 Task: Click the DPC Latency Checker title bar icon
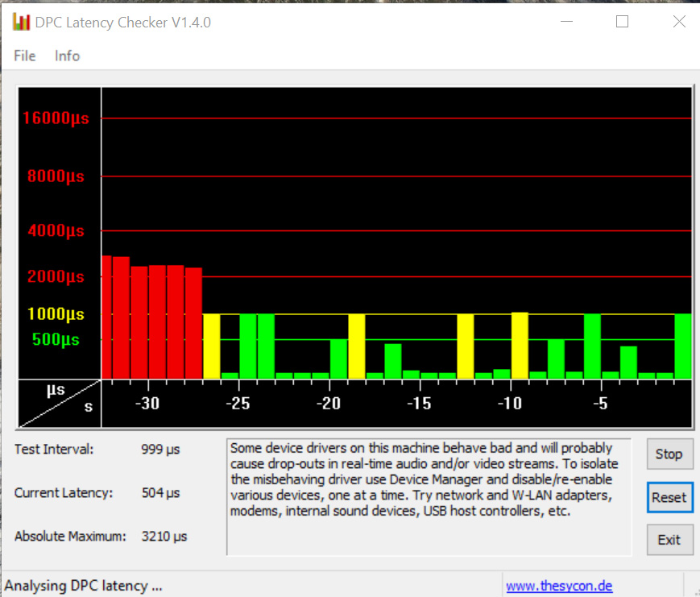tap(21, 22)
